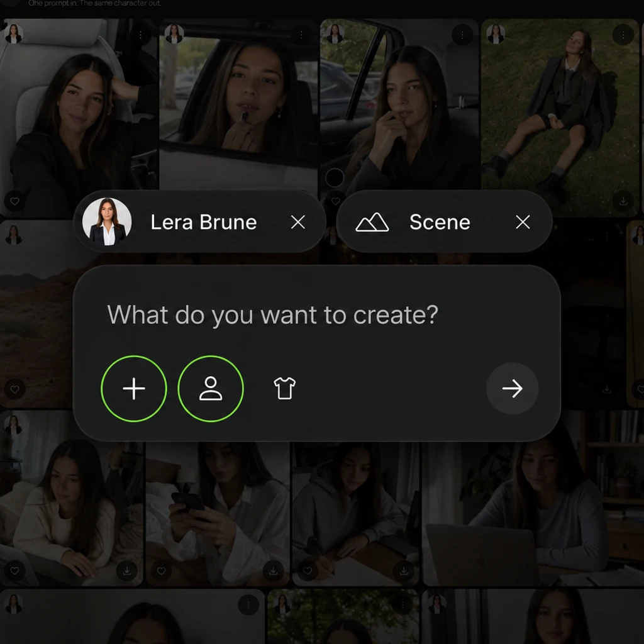Like the cream sweater on bed image
The image size is (644, 644).
coord(14,570)
